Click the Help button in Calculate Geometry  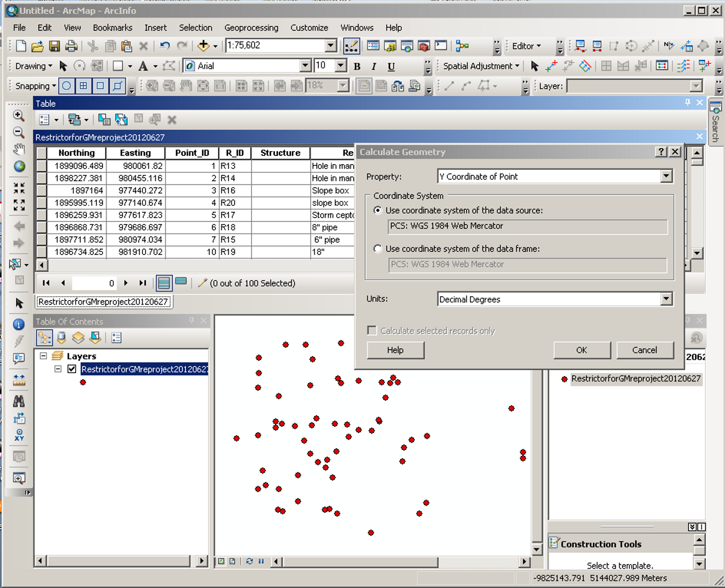395,350
